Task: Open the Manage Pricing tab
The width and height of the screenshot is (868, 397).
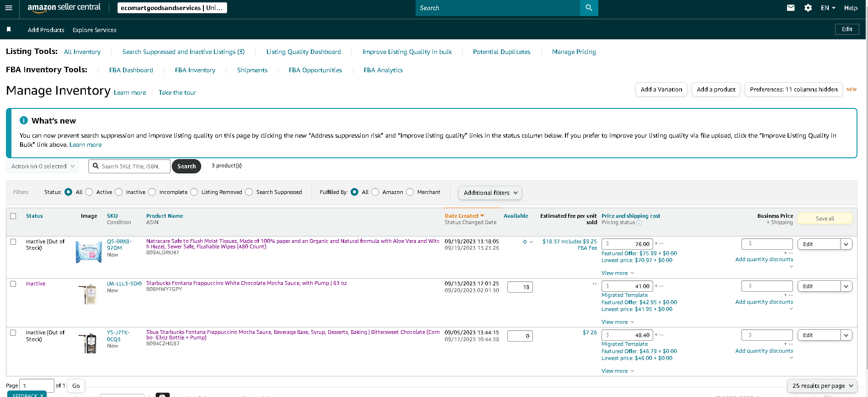Action: point(574,52)
